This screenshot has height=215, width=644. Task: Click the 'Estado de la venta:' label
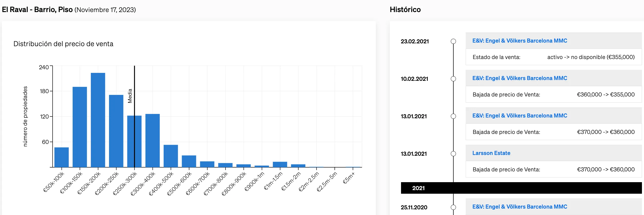click(496, 57)
